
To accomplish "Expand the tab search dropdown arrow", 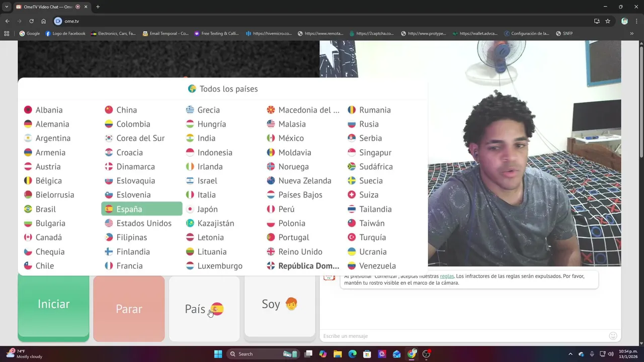I will point(7,7).
